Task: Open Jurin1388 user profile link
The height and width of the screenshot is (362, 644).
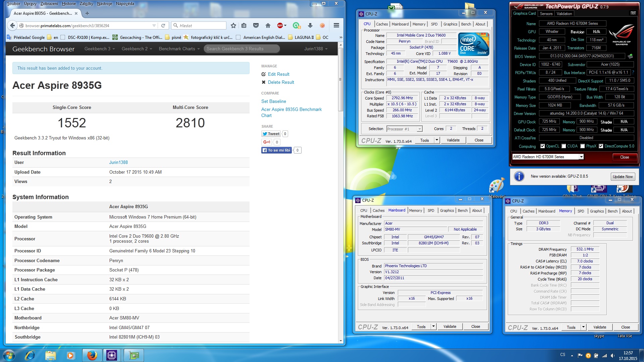Action: tap(118, 163)
